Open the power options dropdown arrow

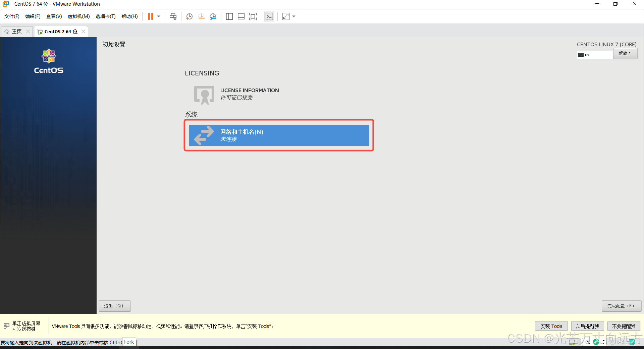tap(159, 16)
